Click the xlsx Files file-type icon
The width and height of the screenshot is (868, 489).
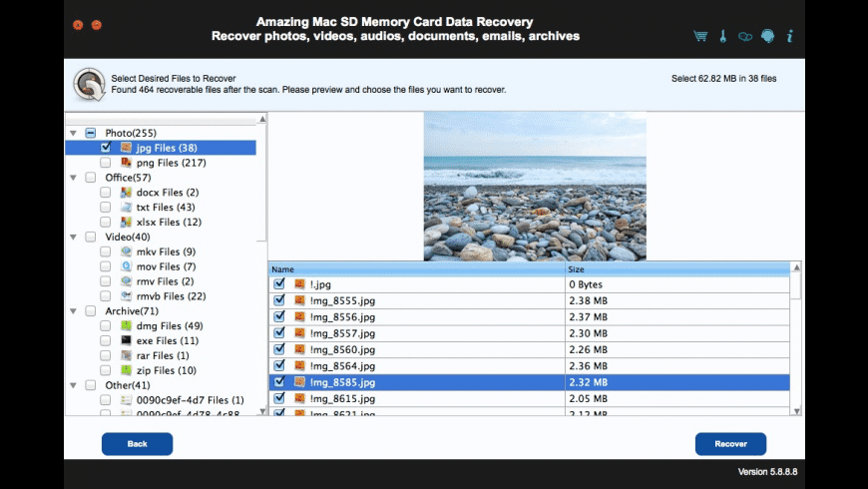click(127, 222)
